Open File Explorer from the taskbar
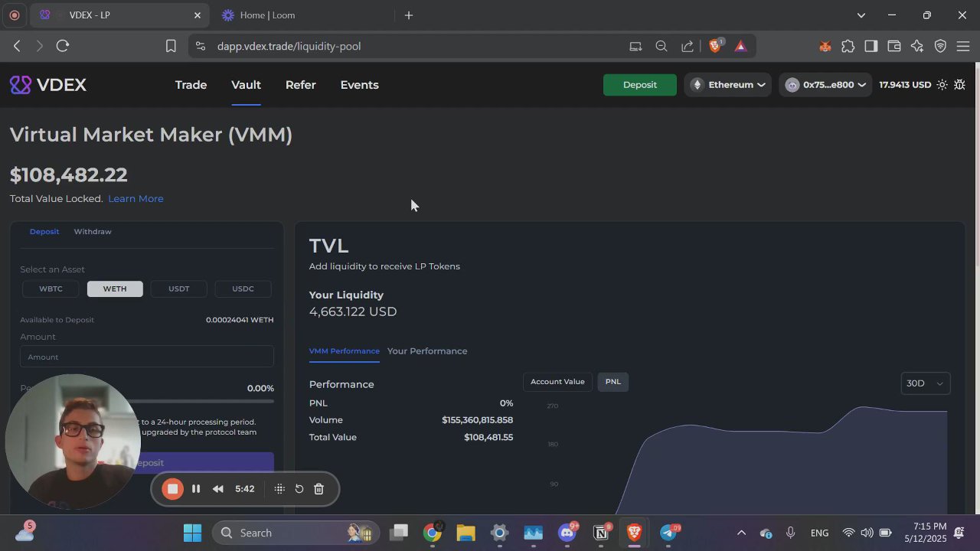Viewport: 980px width, 551px height. pos(466,533)
